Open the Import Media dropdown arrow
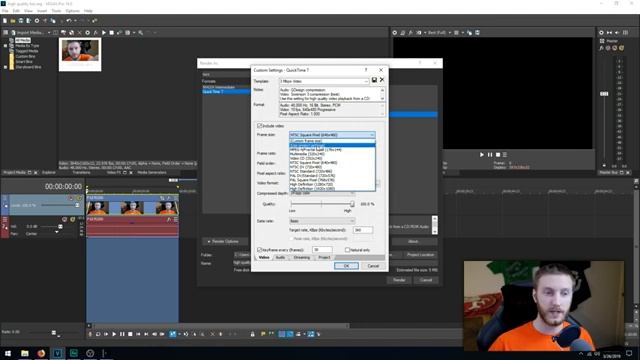640x360 pixels. point(49,33)
